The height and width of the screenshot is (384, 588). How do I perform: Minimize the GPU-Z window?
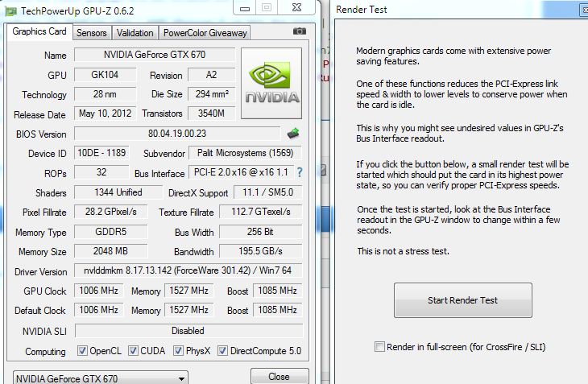coord(245,8)
